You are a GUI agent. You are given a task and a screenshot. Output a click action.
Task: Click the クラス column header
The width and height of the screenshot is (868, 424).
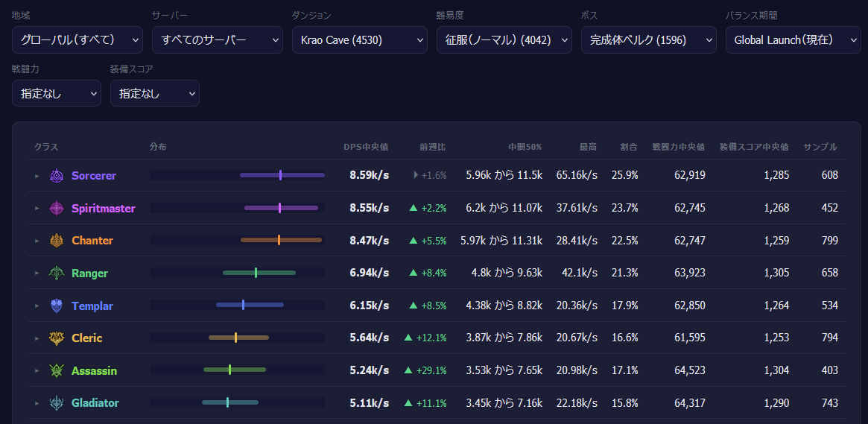click(x=46, y=147)
